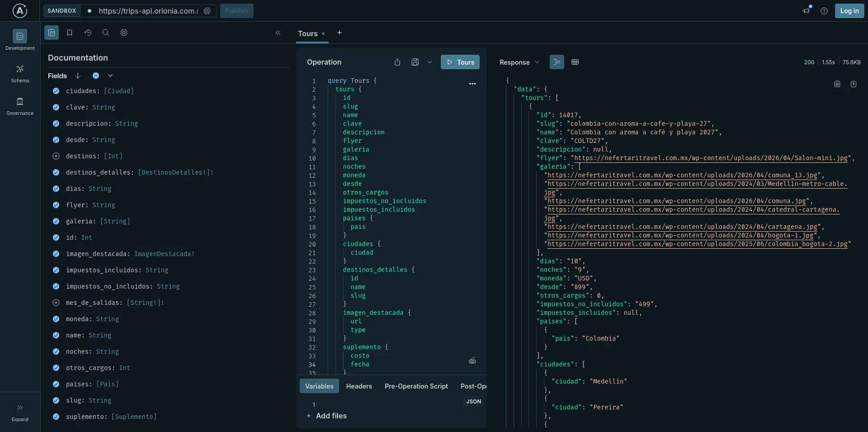Viewport: 868px width, 432px height.
Task: Switch response to table view
Action: pyautogui.click(x=575, y=62)
